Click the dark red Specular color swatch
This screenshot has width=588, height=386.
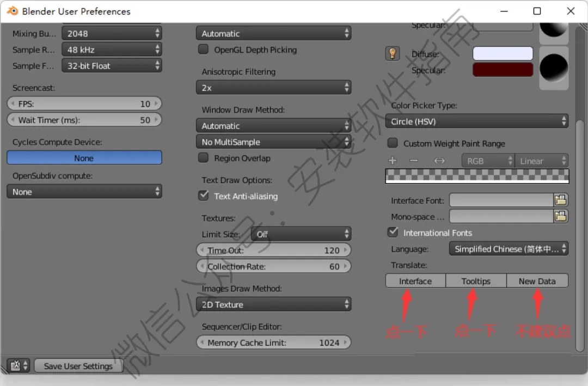[503, 70]
